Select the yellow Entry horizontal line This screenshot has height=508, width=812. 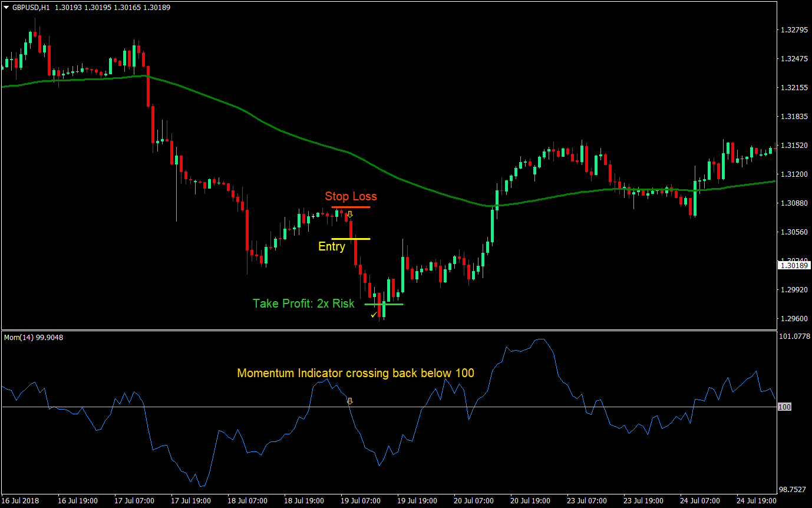pyautogui.click(x=351, y=239)
